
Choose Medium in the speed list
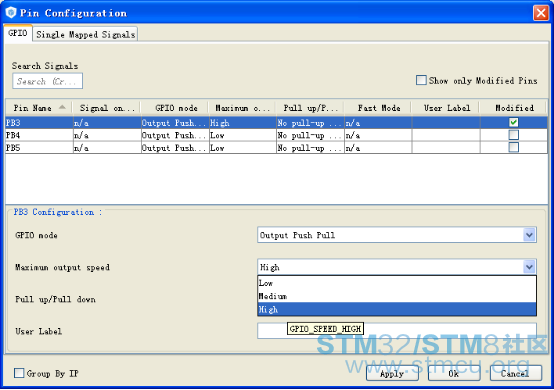tap(397, 296)
